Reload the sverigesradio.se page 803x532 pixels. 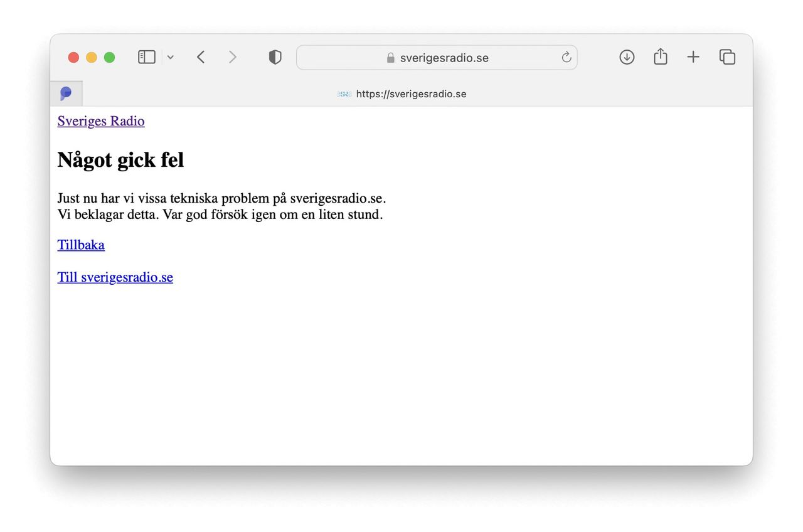(566, 58)
